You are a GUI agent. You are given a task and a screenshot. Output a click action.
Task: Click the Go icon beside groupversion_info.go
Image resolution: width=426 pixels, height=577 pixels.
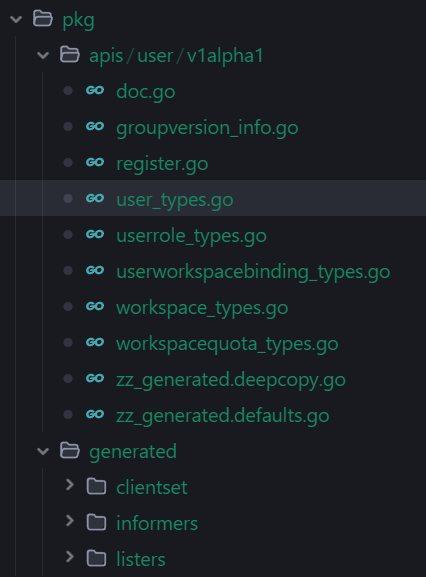point(95,126)
